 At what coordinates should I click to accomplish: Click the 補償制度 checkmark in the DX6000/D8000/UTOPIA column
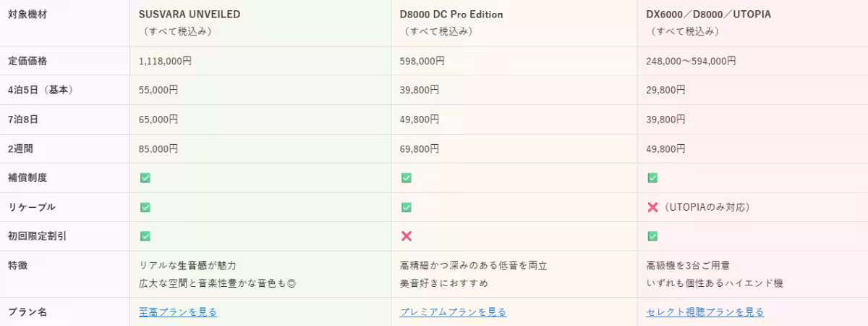point(652,177)
